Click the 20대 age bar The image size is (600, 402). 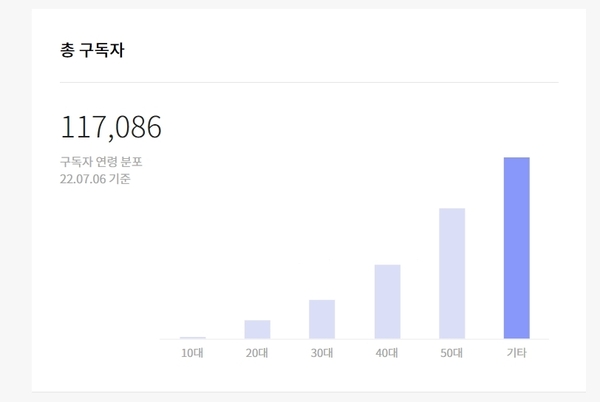257,329
